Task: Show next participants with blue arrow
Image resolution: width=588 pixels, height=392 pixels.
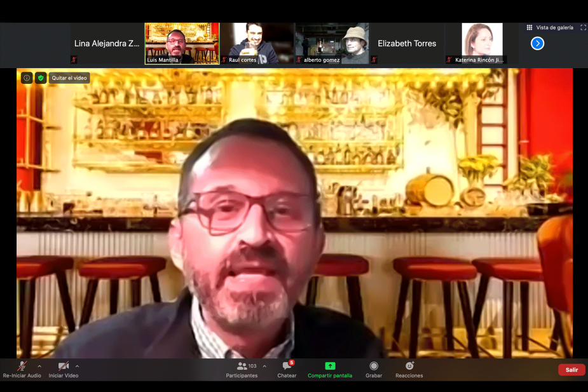Action: [x=537, y=43]
